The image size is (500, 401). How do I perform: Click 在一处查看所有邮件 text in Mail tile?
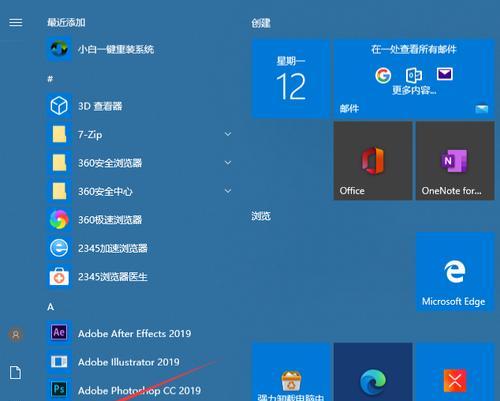(414, 50)
